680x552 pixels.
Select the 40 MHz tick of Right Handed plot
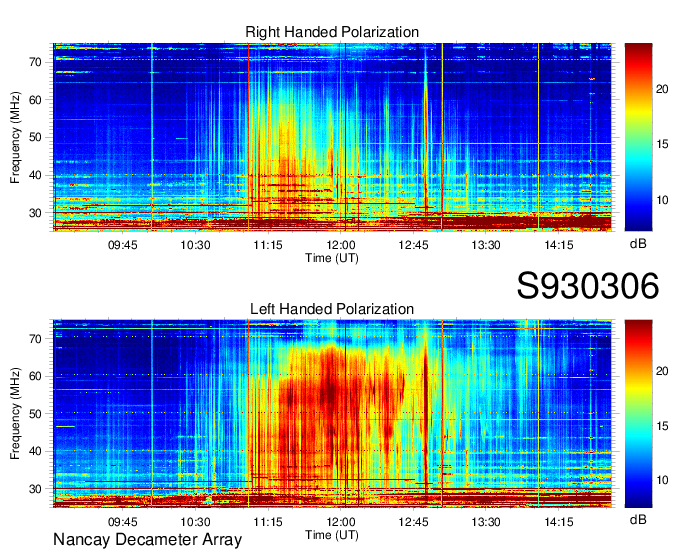coord(36,176)
